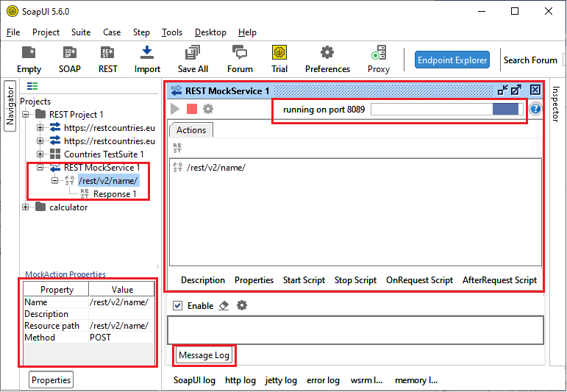
Task: Click the Description property value cell
Action: tap(121, 314)
